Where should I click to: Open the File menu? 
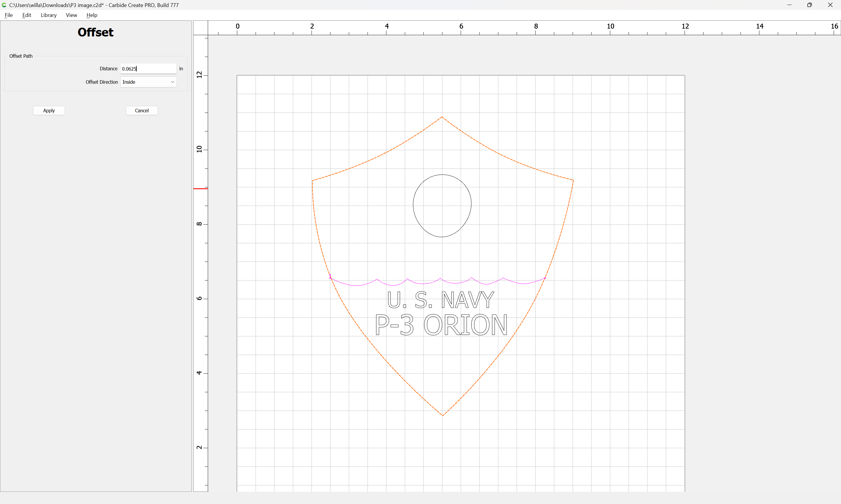8,15
